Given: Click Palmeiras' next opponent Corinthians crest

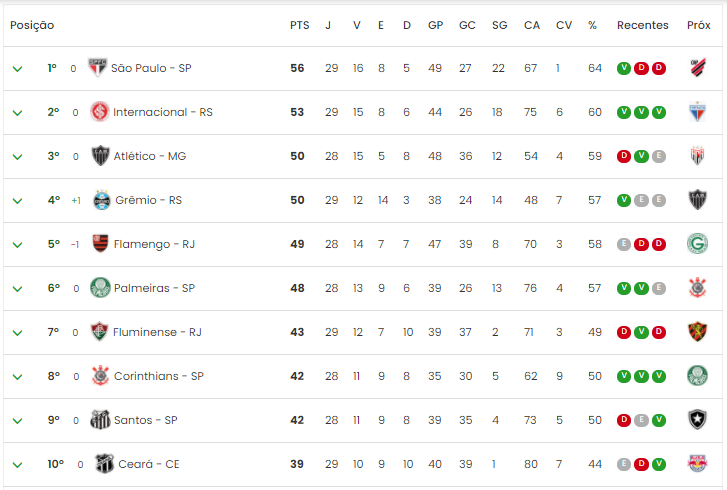Looking at the screenshot, I should point(697,288).
